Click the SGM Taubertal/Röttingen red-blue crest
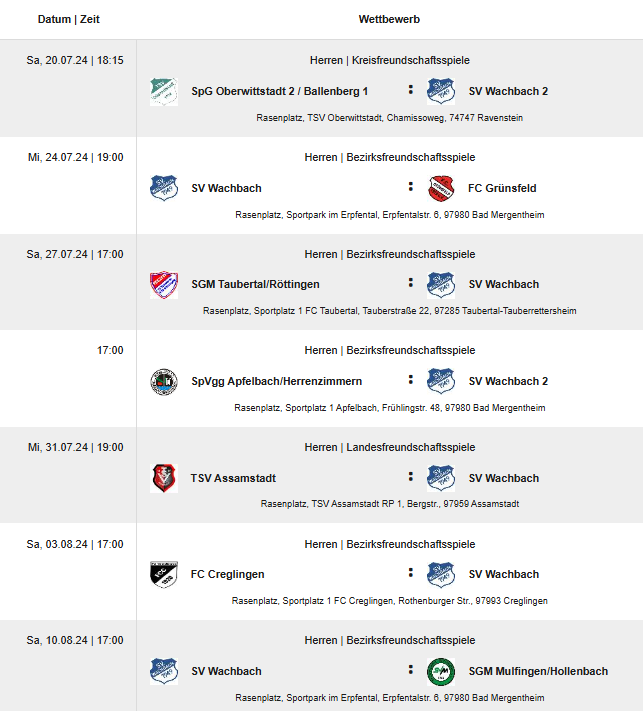This screenshot has width=643, height=711. (x=164, y=285)
